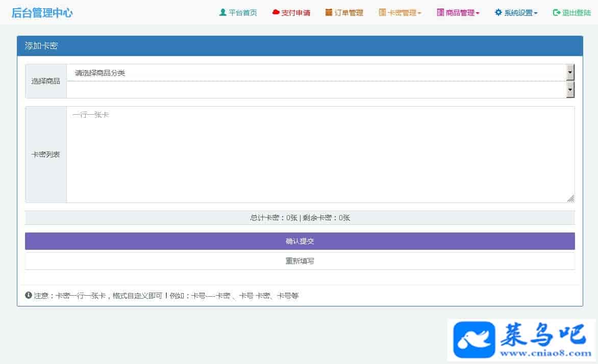Expand the 商品管理 menu caret
Image resolution: width=598 pixels, height=364 pixels.
click(478, 13)
